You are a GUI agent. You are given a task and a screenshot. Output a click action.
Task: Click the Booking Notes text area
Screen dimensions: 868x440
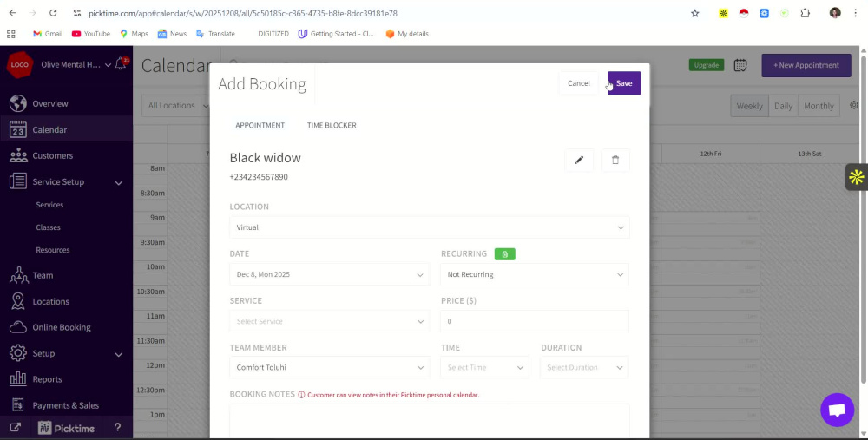pos(430,421)
